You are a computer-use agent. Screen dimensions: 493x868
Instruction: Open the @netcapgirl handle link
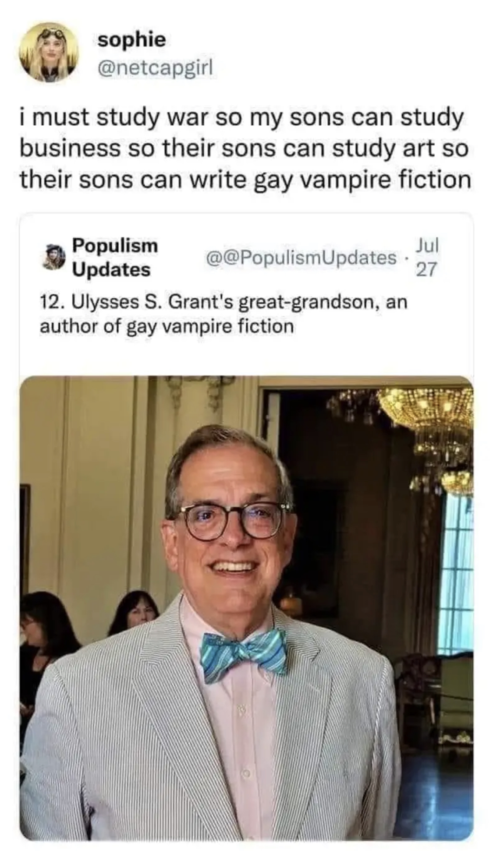(155, 67)
